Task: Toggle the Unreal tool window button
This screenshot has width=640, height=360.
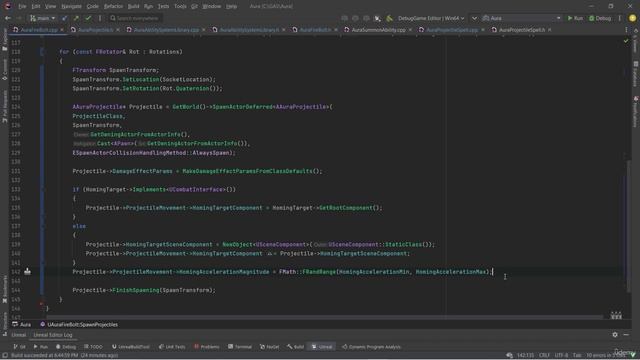Action: pos(322,347)
